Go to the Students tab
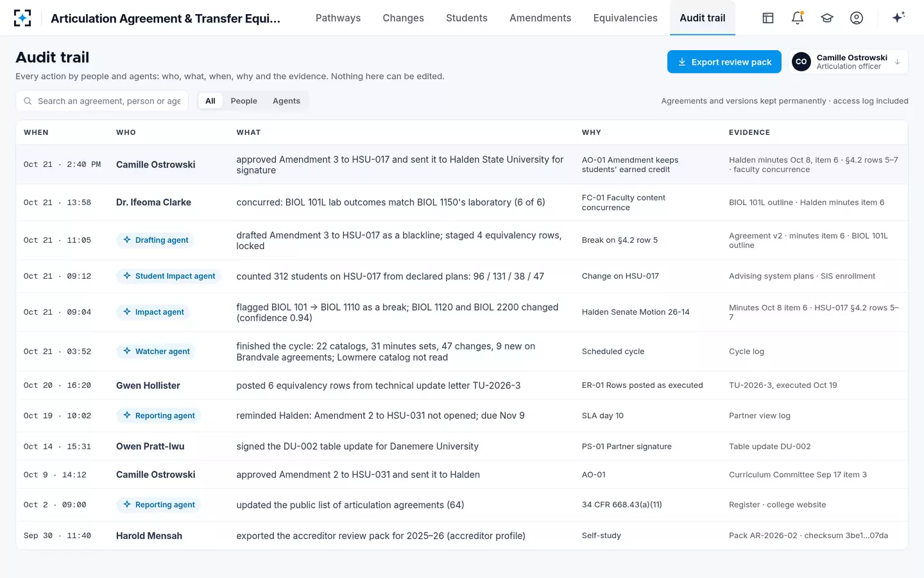This screenshot has width=924, height=578. [x=466, y=18]
